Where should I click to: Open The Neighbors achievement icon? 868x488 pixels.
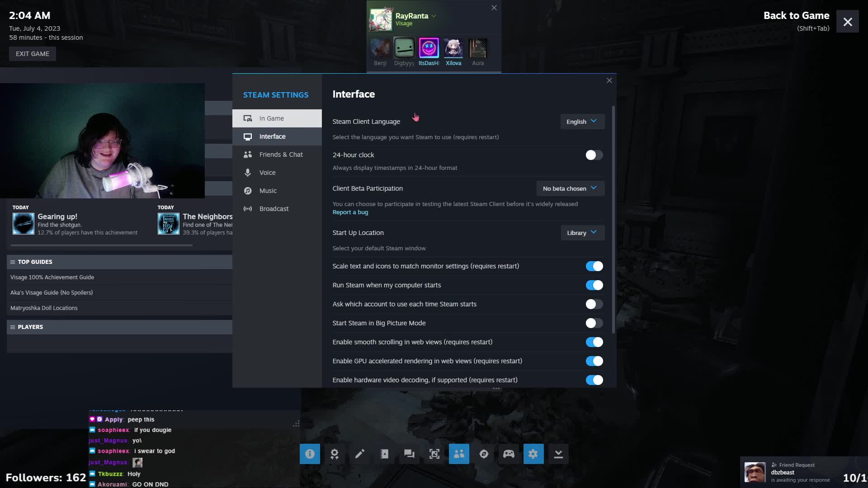pyautogui.click(x=169, y=224)
